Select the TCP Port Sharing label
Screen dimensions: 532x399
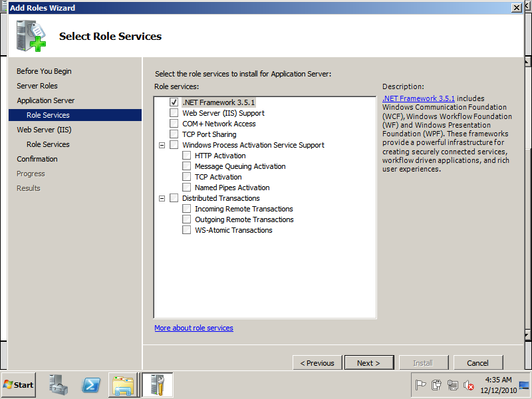(209, 134)
